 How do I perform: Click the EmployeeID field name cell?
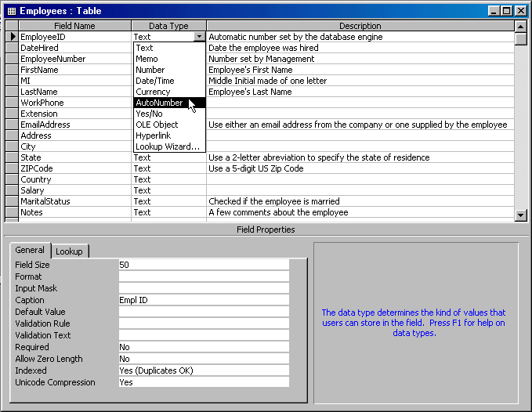[75, 37]
